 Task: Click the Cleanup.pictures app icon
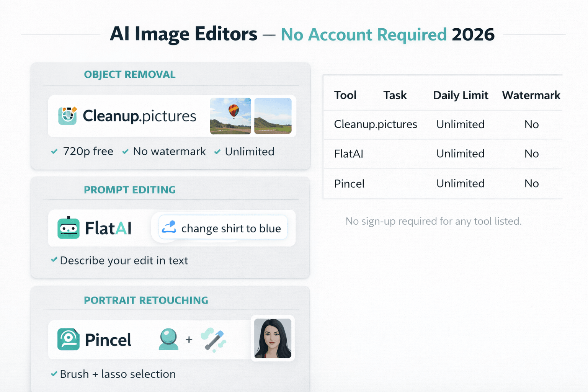click(68, 116)
